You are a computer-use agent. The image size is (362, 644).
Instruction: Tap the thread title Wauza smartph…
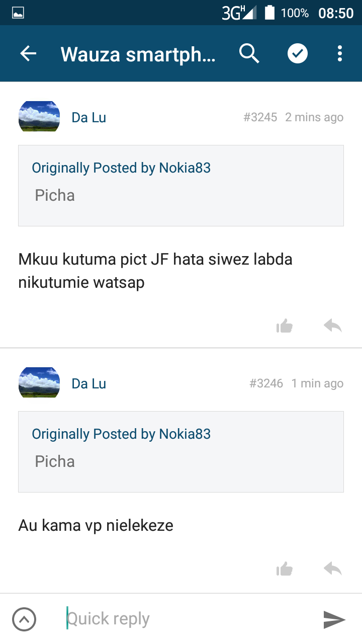pos(138,54)
